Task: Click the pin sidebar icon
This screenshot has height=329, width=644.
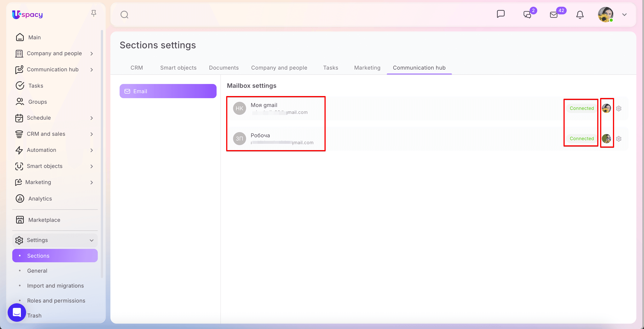Action: (x=94, y=13)
